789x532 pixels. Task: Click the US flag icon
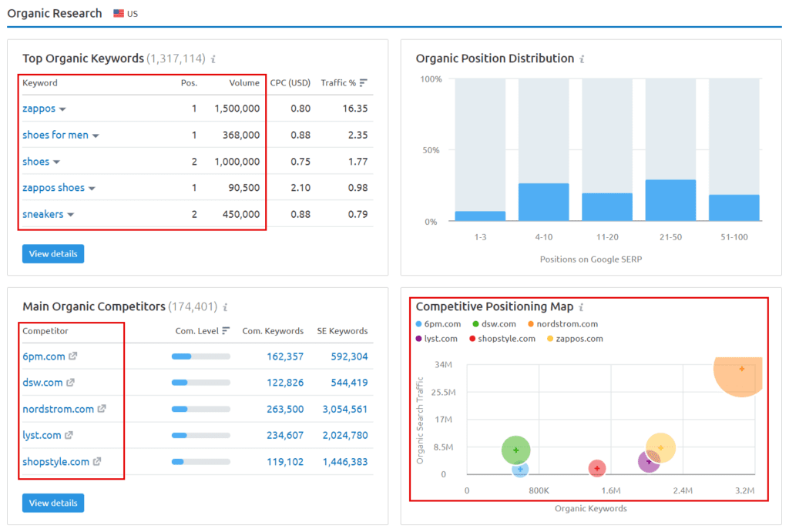(118, 14)
